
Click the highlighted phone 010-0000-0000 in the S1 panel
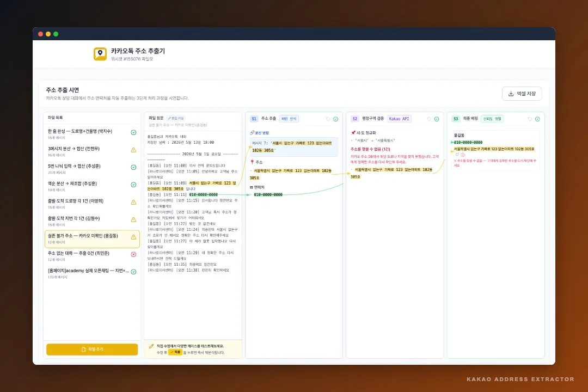coord(268,195)
